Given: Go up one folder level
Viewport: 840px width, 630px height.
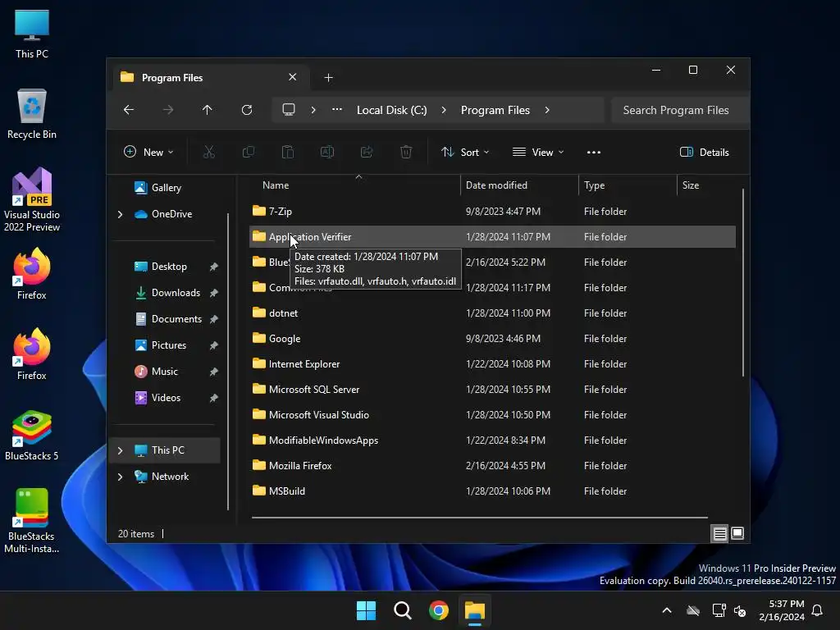Looking at the screenshot, I should pyautogui.click(x=208, y=110).
